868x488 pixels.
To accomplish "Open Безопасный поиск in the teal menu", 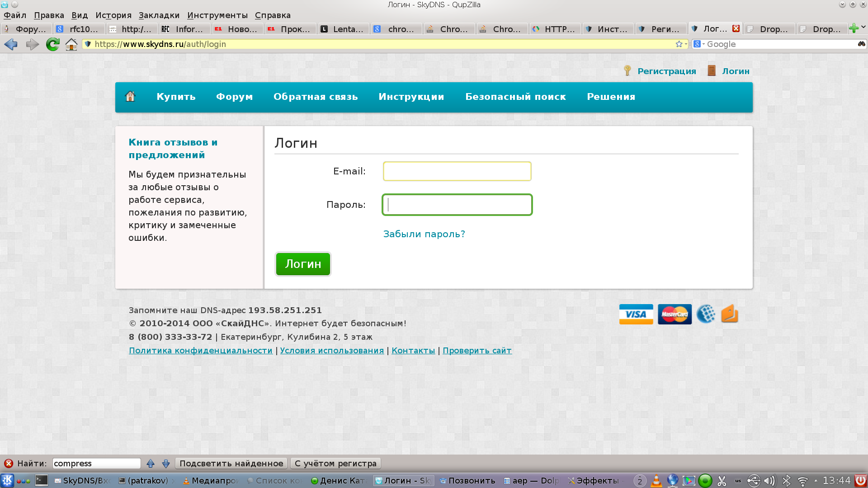I will (x=515, y=97).
